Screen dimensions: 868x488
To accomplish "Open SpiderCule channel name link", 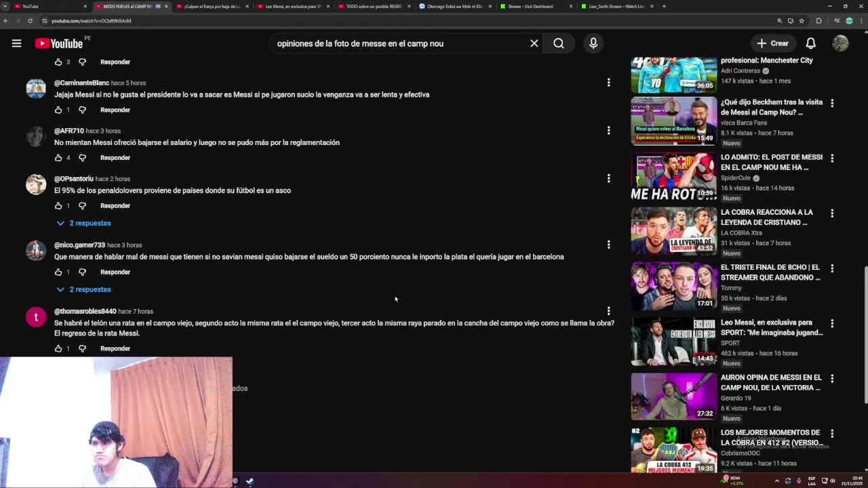I will (736, 178).
